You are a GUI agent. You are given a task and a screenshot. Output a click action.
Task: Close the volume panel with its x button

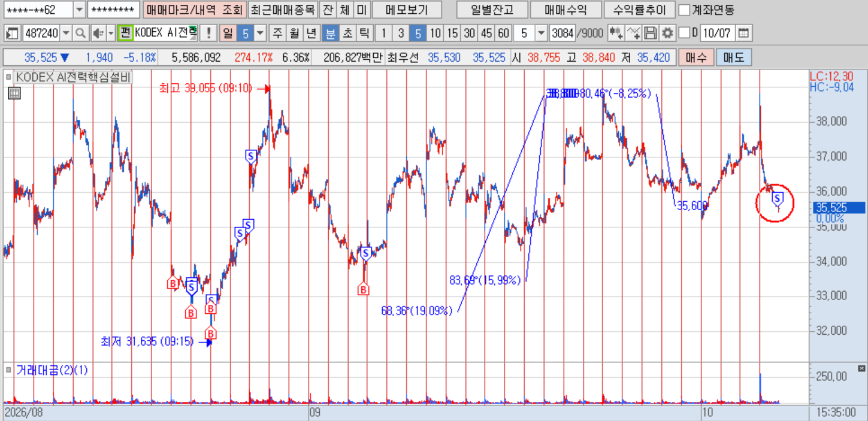point(863,369)
